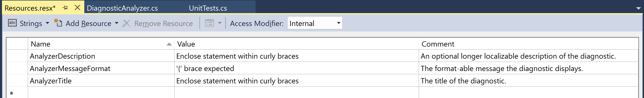The image size is (644, 98).
Task: Open the tab overflow arrow at top right
Action: pyautogui.click(x=639, y=8)
